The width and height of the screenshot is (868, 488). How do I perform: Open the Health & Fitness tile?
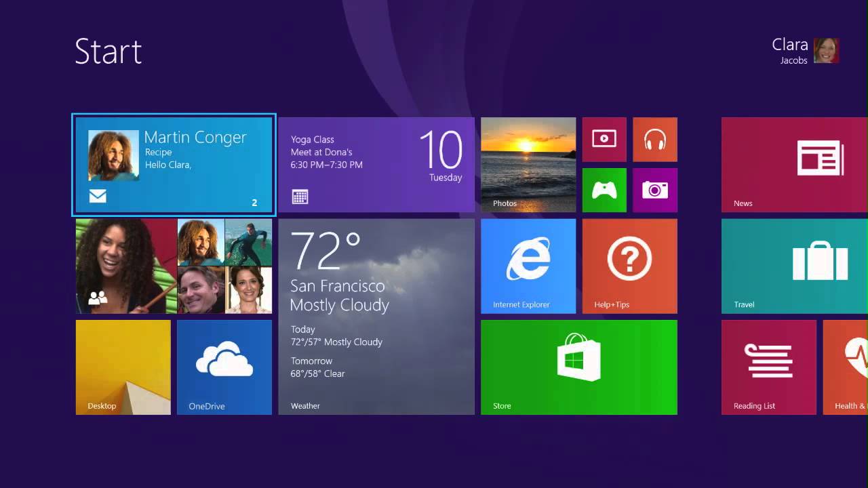click(x=846, y=367)
